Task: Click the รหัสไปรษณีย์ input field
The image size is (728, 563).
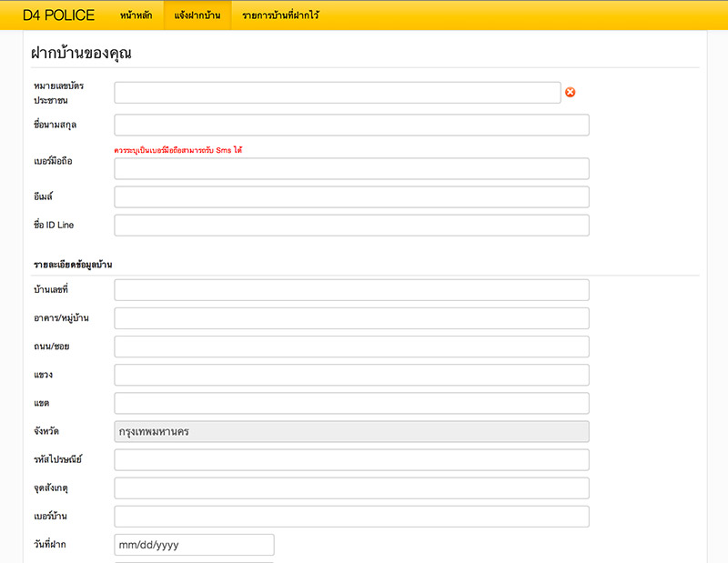Action: click(351, 459)
